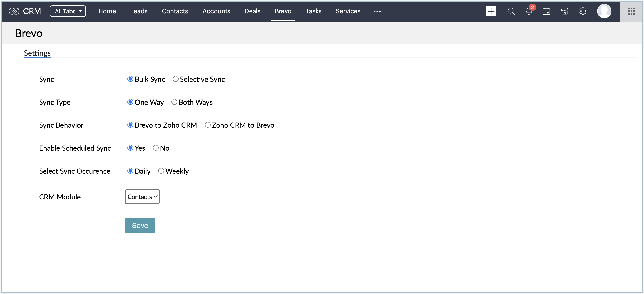Expand the All Tabs dropdown
644x294 pixels.
click(x=68, y=11)
